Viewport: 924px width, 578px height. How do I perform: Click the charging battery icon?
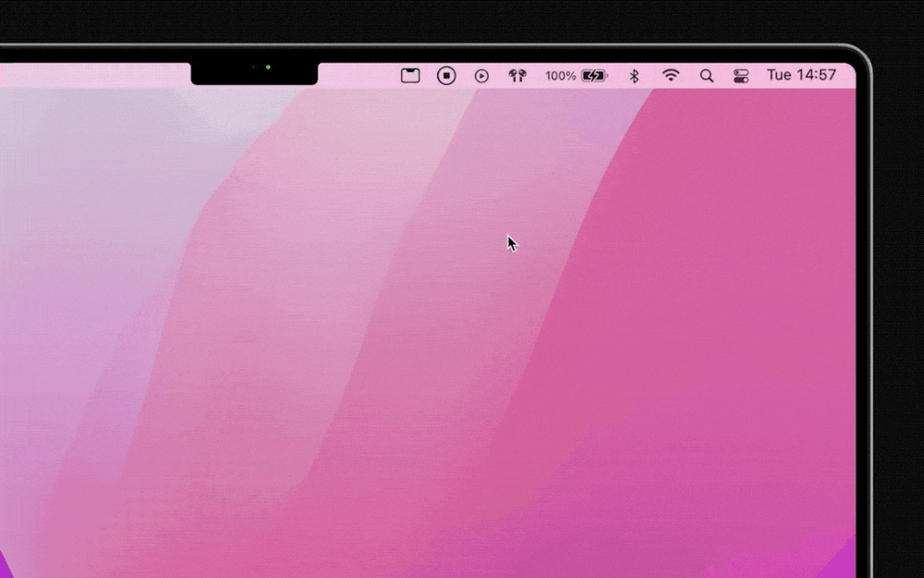(594, 76)
